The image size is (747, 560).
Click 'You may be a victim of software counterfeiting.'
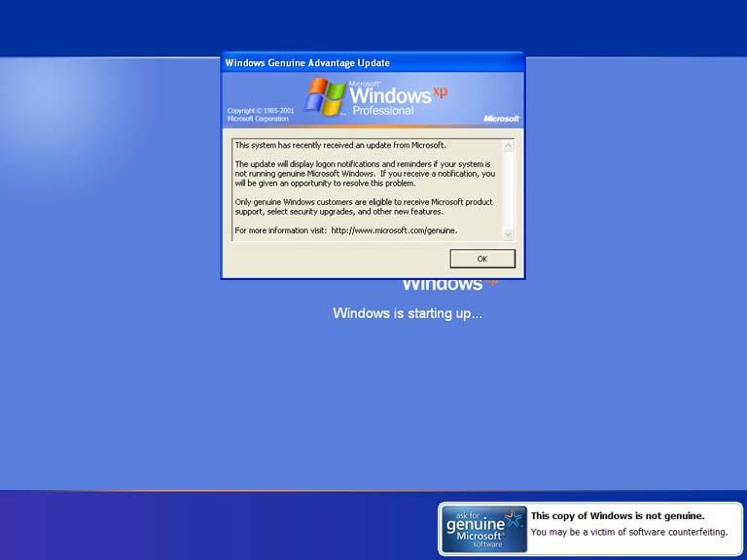coord(629,532)
